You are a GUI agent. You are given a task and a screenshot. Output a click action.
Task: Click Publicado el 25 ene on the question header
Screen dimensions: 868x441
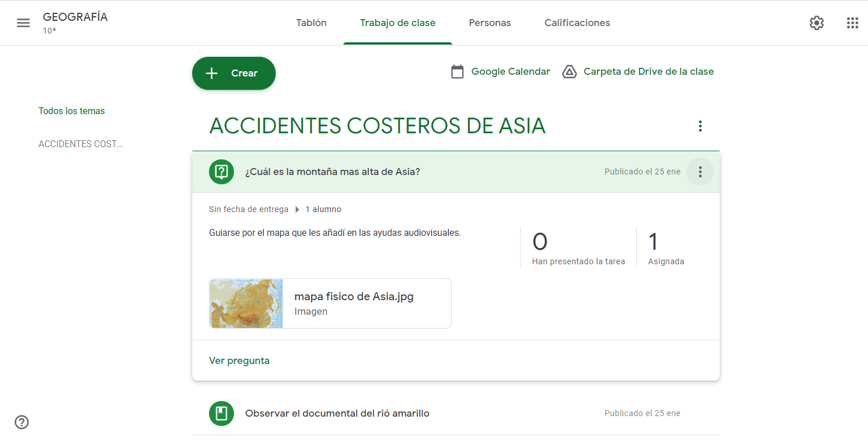point(642,172)
